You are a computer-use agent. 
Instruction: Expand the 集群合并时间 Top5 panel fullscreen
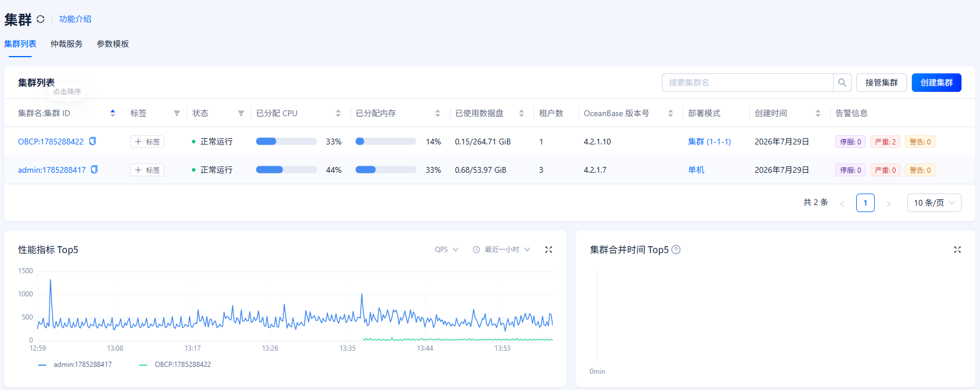point(957,250)
